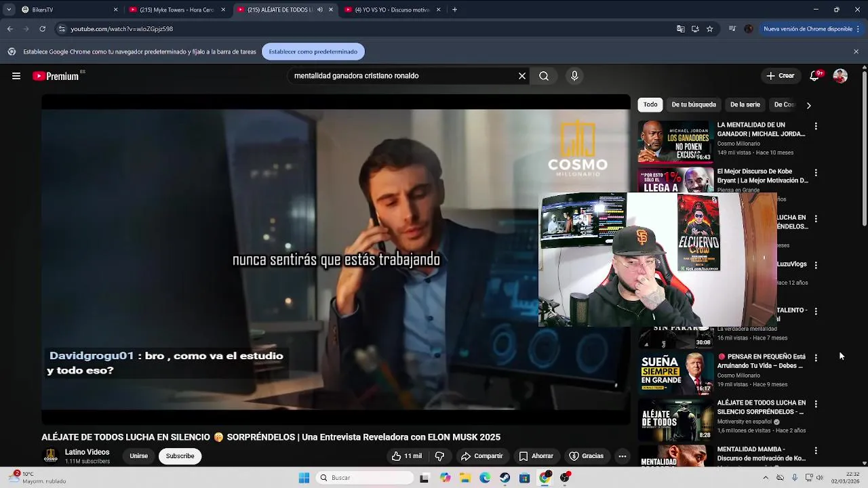This screenshot has width=868, height=488.
Task: Translate this page using Chrome icon
Action: [x=680, y=29]
